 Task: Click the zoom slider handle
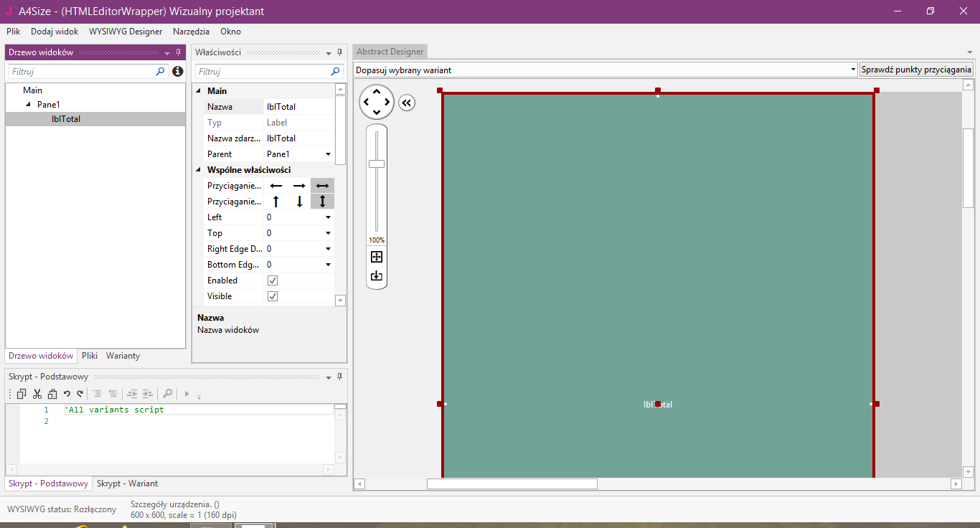[x=377, y=164]
